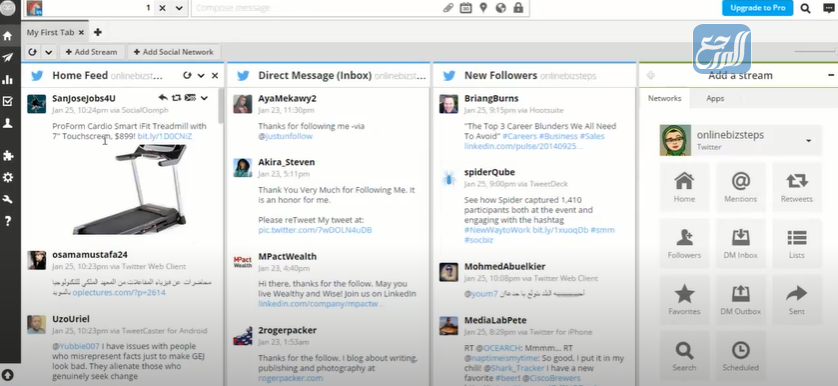Open pic.twitter.com/7wDOLN4uDB link

(x=315, y=230)
